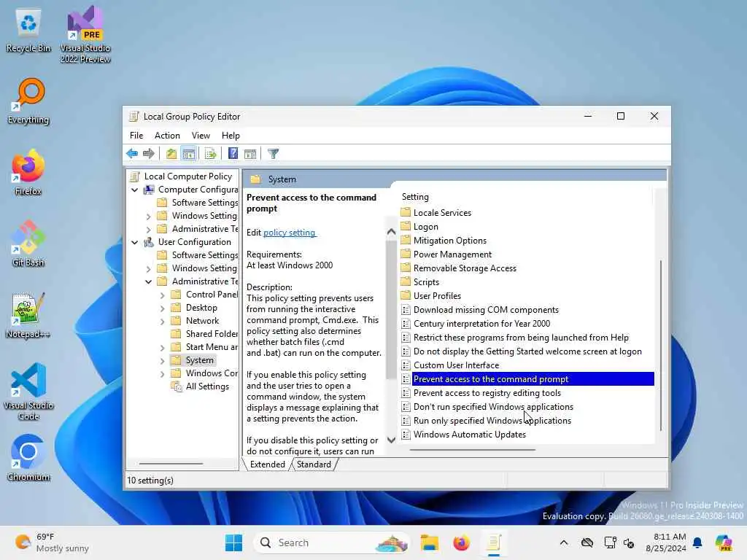747x560 pixels.
Task: Click the policy setting link
Action: (x=289, y=233)
